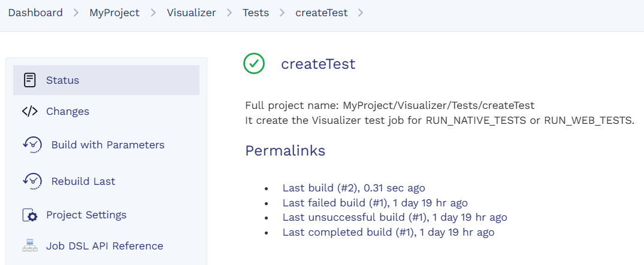
Task: Open the chevron menu after createTest breadcrumb
Action: [360, 13]
